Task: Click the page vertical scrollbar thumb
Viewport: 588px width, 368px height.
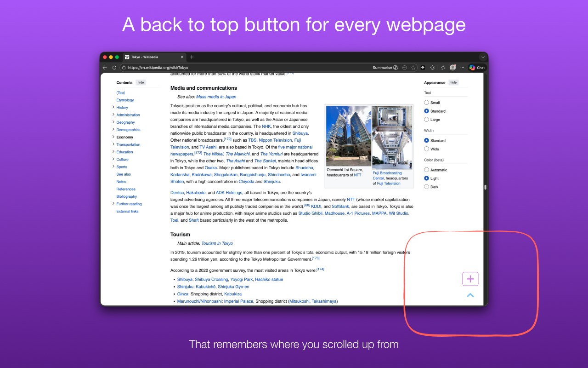Action: click(x=485, y=187)
